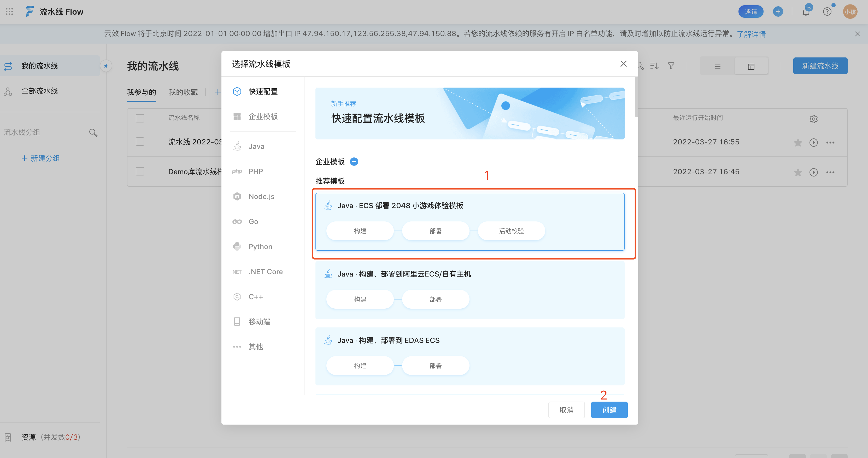Click the 创建 button
The image size is (868, 458).
pos(609,410)
